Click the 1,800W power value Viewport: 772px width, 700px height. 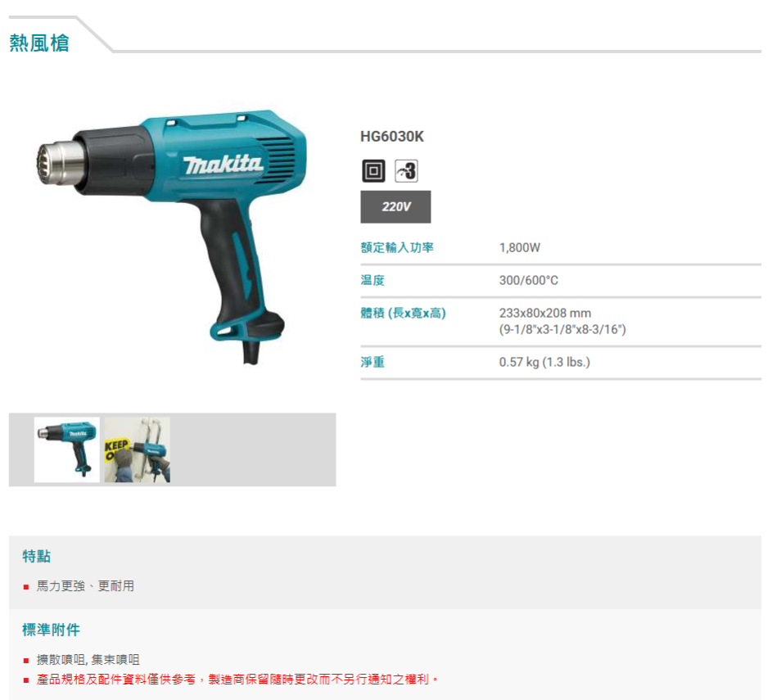(519, 247)
